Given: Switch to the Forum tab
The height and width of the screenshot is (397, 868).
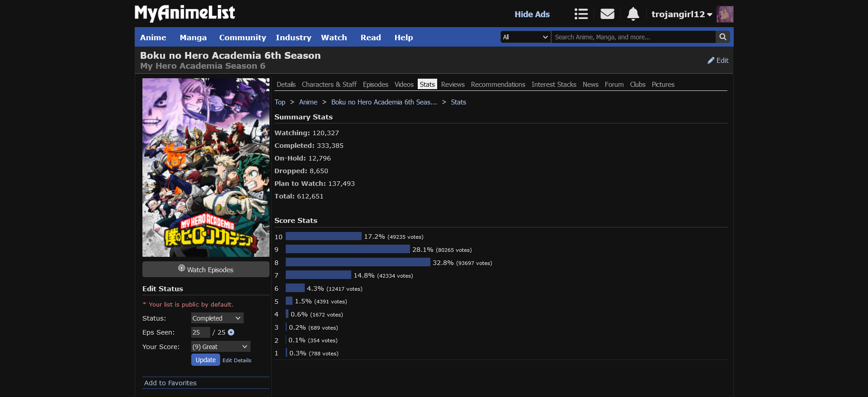Looking at the screenshot, I should tap(614, 85).
